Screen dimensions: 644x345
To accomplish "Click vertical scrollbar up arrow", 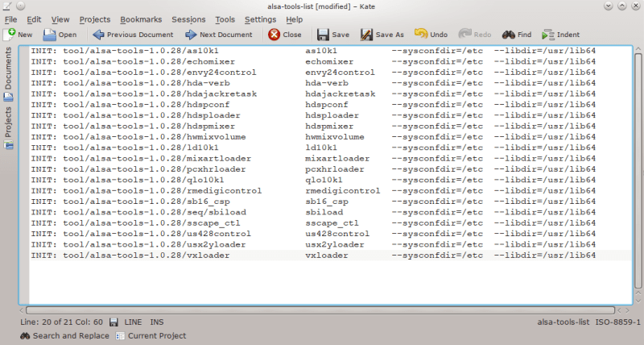I will click(x=638, y=49).
